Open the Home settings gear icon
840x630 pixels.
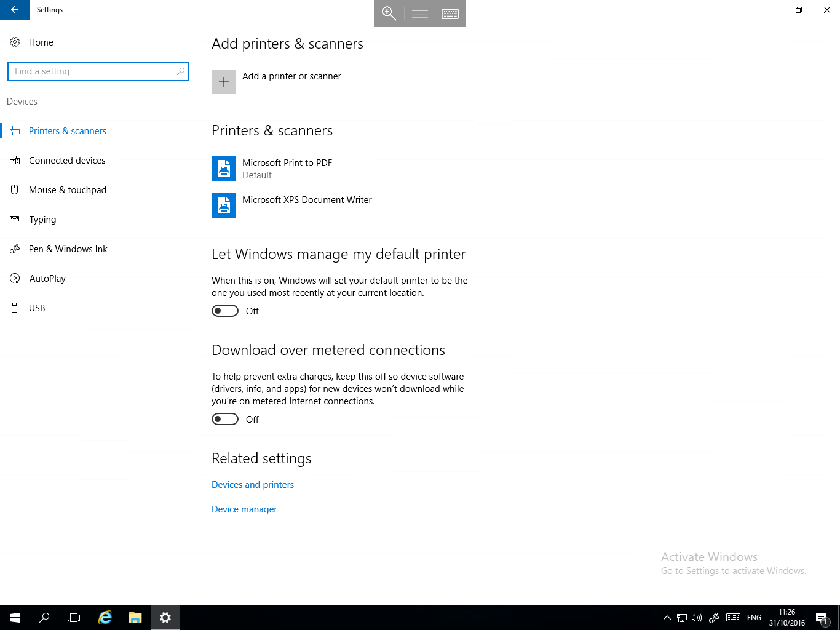pyautogui.click(x=15, y=42)
